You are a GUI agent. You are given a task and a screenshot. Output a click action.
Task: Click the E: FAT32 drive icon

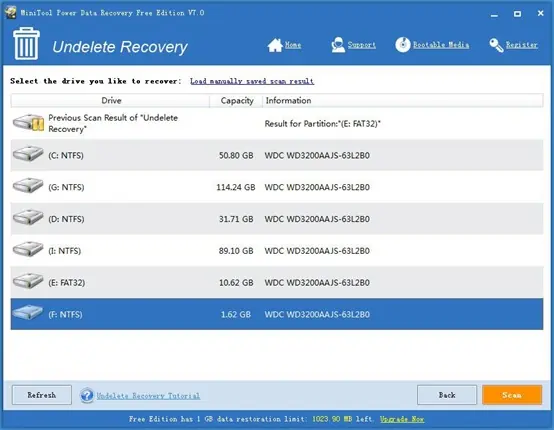[28, 281]
